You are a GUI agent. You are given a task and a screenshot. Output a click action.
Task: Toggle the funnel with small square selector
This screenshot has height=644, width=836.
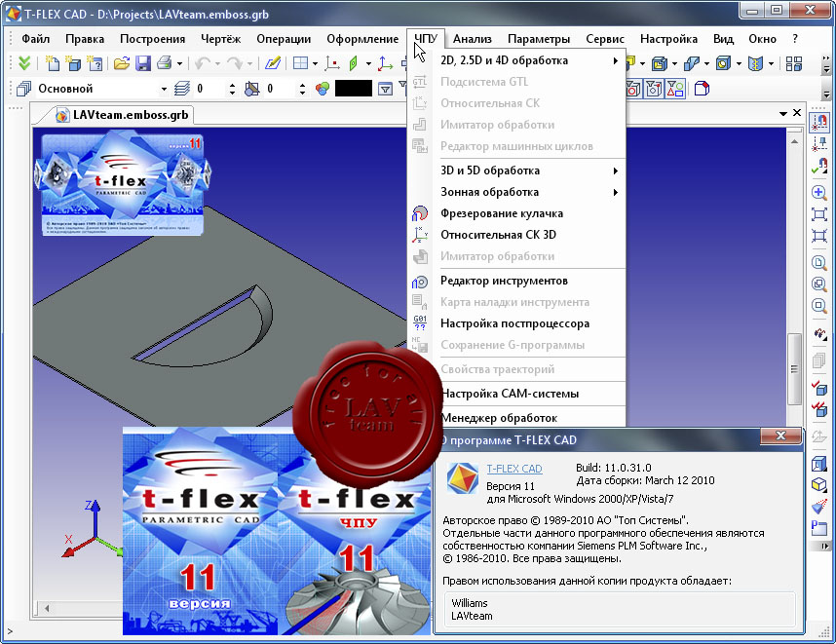[x=654, y=89]
